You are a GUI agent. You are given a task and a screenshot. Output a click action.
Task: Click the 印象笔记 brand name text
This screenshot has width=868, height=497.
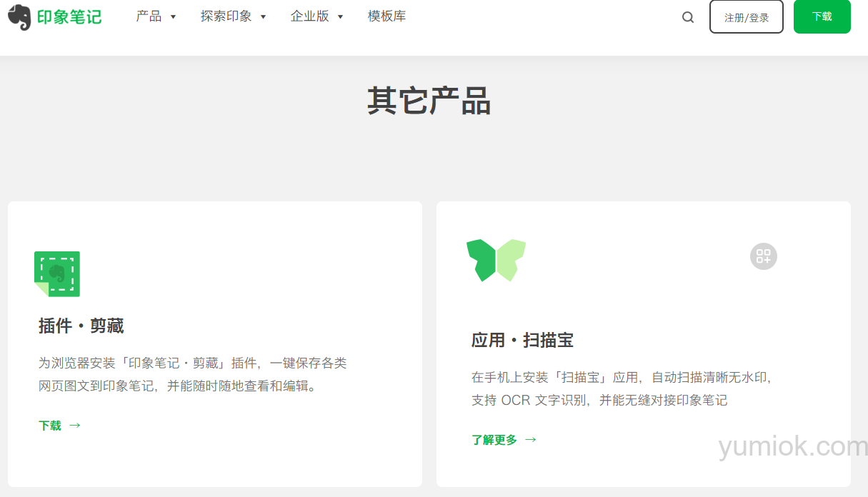click(x=69, y=17)
